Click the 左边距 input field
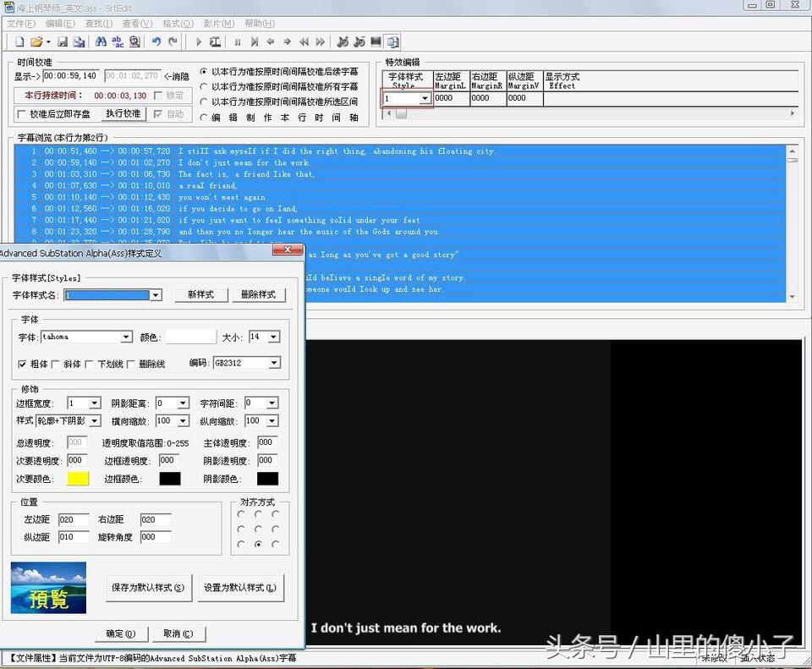 73,519
